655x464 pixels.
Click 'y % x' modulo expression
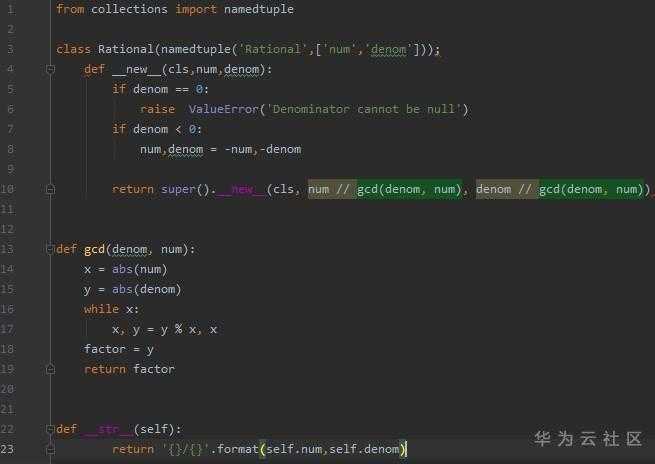pos(178,330)
